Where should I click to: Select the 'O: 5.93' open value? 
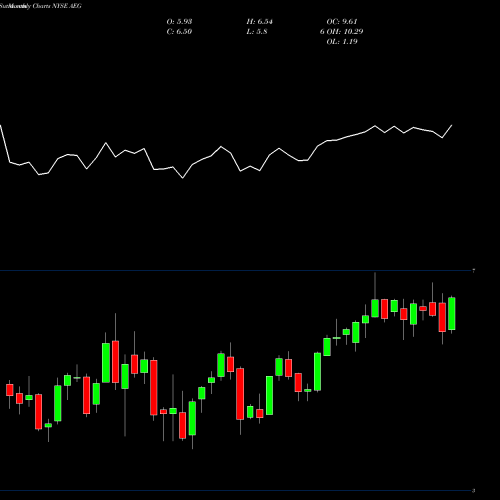click(179, 22)
